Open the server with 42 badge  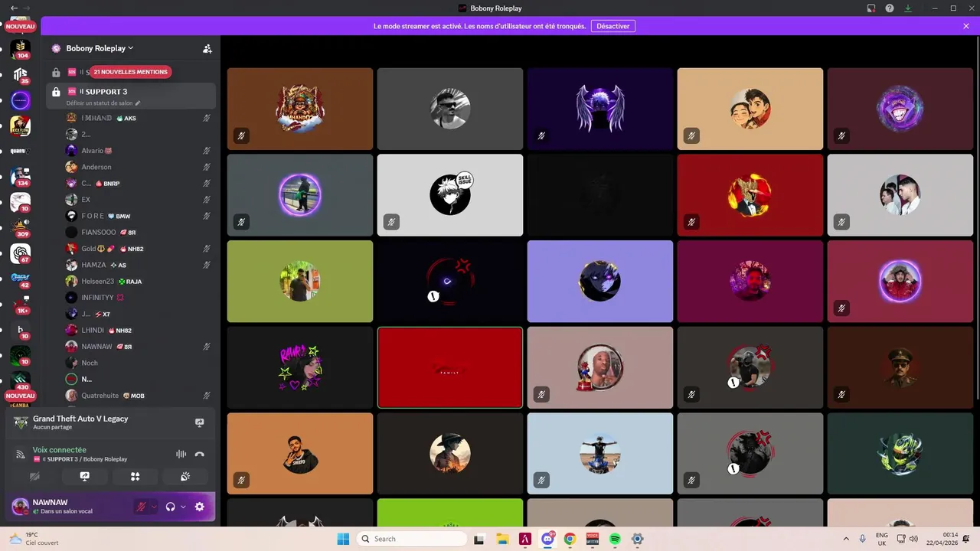[x=21, y=279]
